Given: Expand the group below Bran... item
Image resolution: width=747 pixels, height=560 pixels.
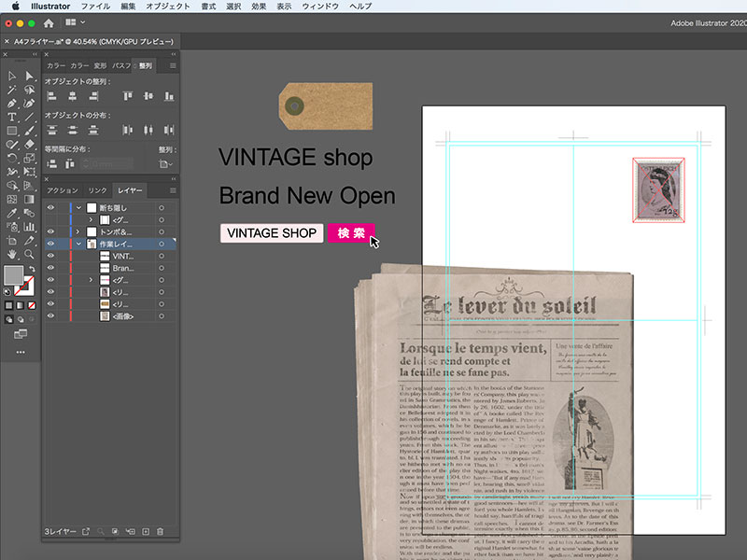Looking at the screenshot, I should (91, 280).
